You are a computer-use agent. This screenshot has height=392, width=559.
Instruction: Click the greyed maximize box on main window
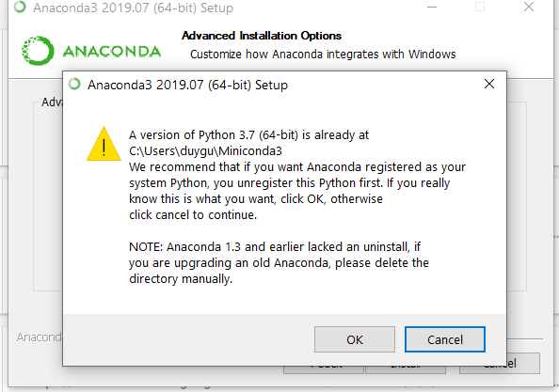tap(480, 7)
